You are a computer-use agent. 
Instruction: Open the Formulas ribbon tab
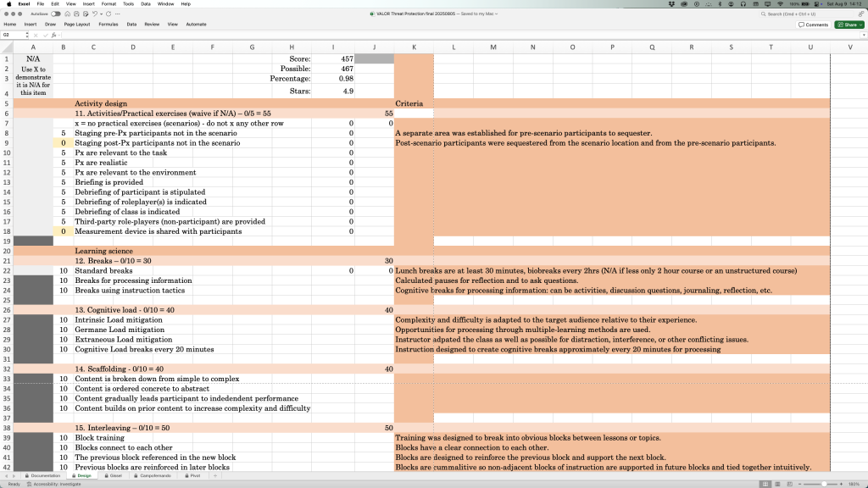coord(108,25)
